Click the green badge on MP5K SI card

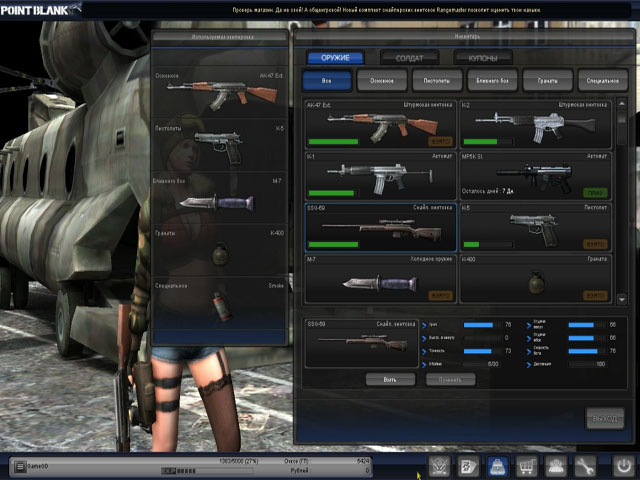click(x=595, y=193)
